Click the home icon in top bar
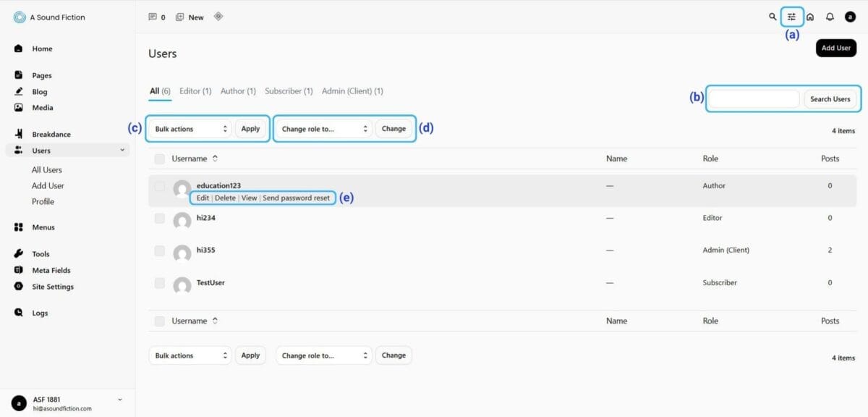 point(810,17)
